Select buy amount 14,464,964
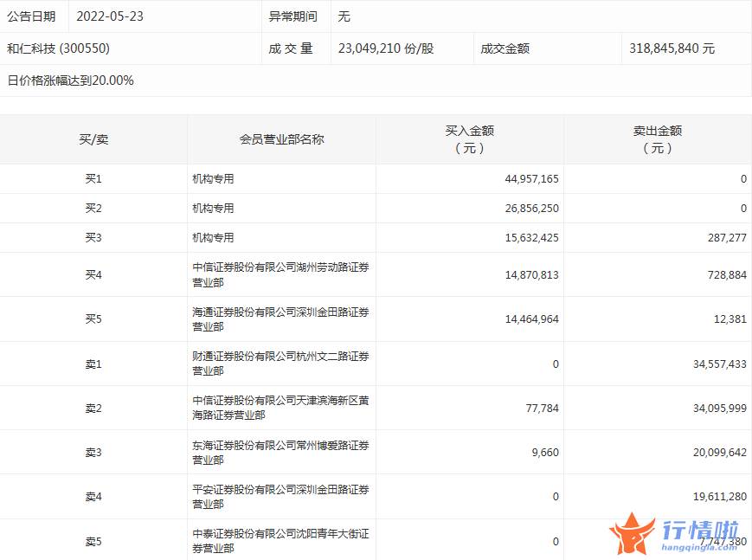The image size is (752, 560). [532, 319]
